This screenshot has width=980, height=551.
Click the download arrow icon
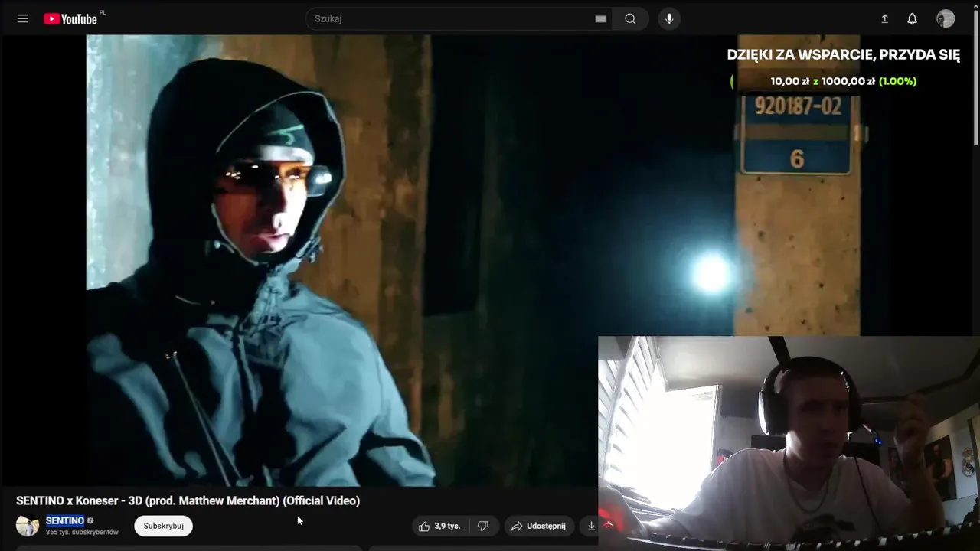point(590,526)
